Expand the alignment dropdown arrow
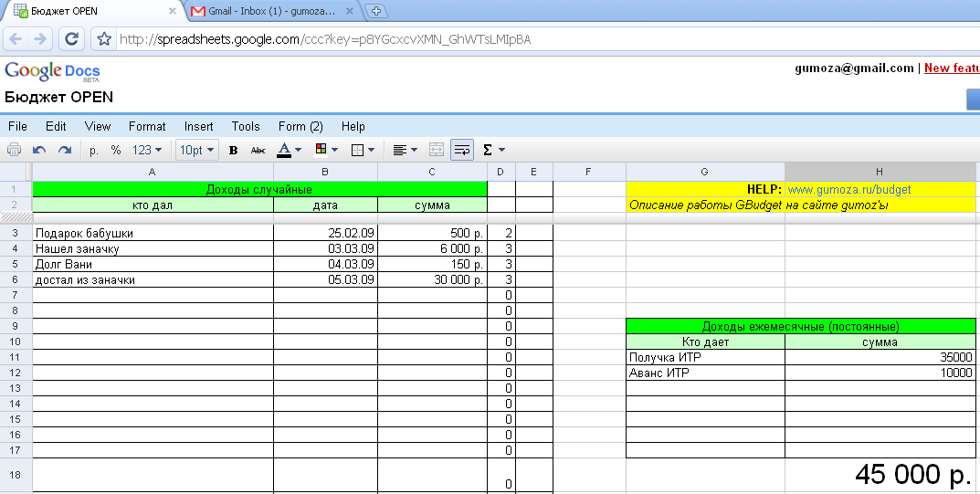This screenshot has height=494, width=980. click(x=414, y=150)
